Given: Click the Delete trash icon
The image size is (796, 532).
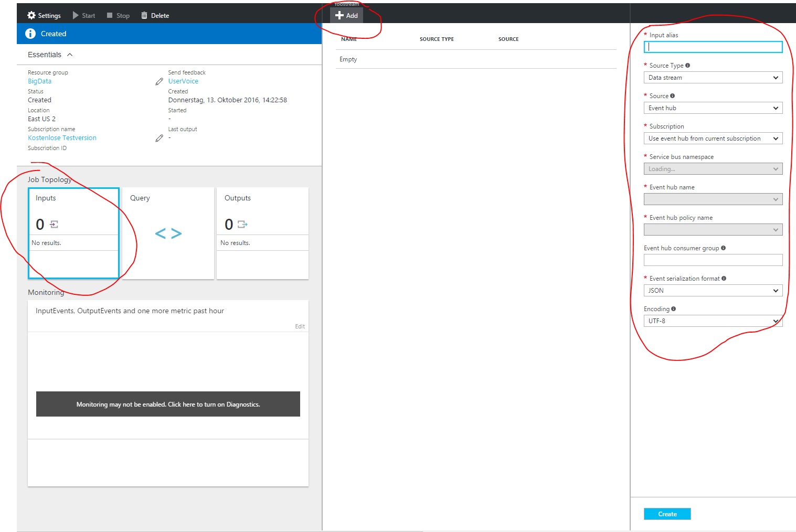Looking at the screenshot, I should 144,15.
